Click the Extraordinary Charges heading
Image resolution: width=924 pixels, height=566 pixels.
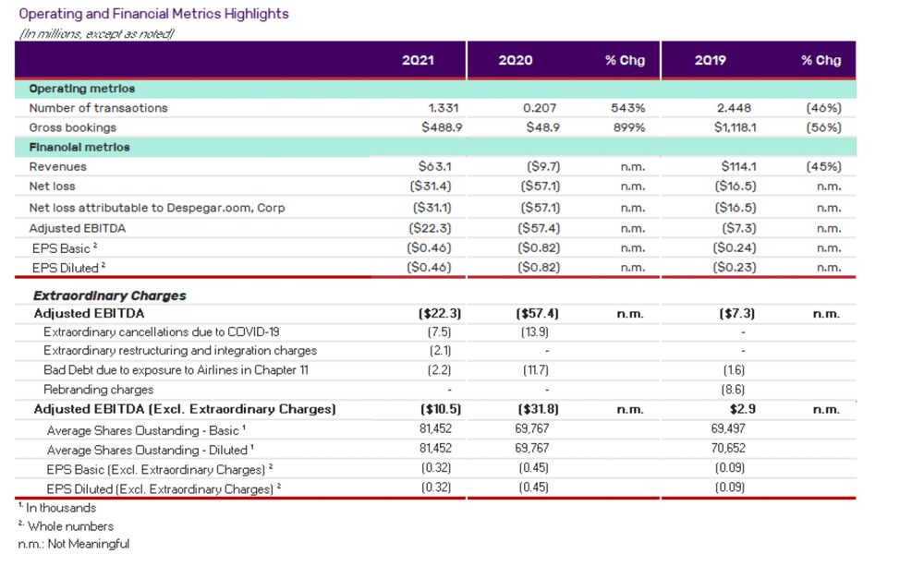coord(109,296)
